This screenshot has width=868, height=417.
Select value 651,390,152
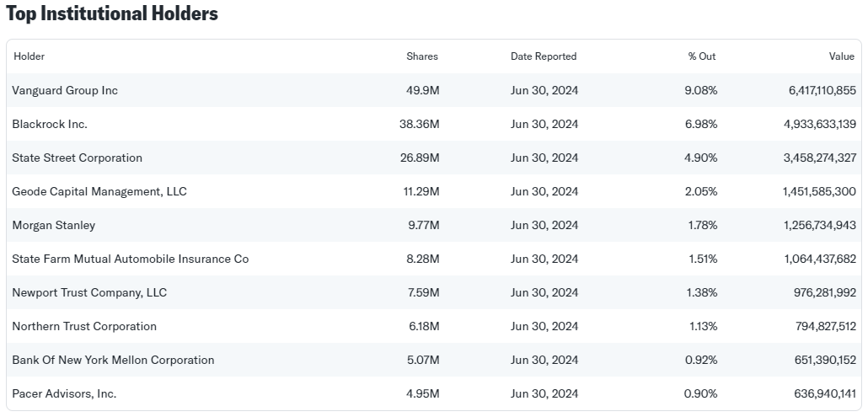[x=825, y=360]
